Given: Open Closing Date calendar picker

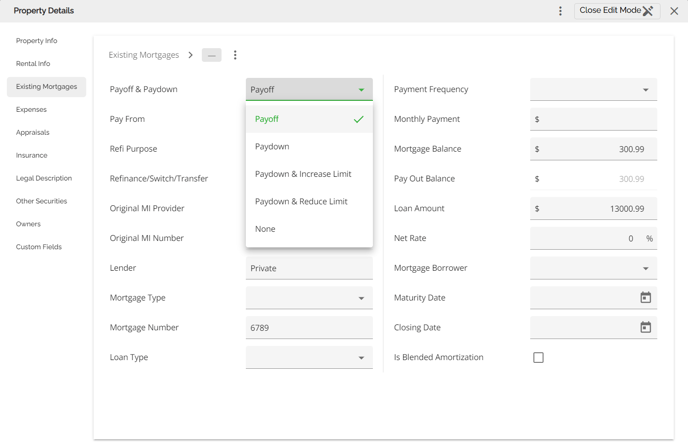Looking at the screenshot, I should point(645,327).
